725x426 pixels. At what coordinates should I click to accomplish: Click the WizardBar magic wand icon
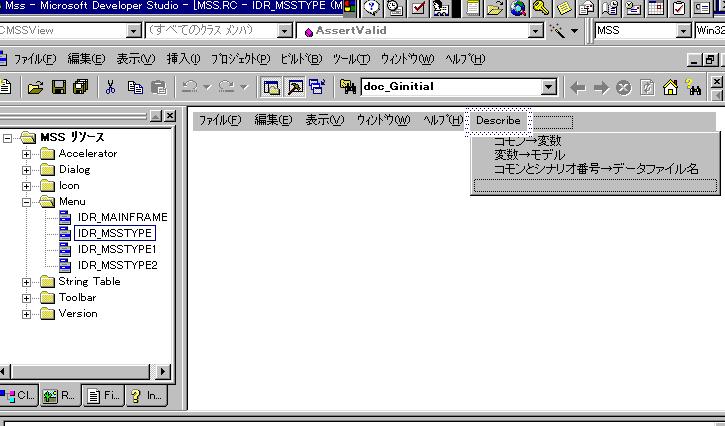pos(557,31)
